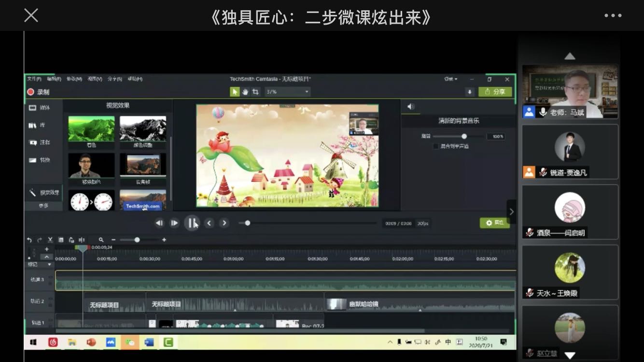The width and height of the screenshot is (644, 362).
Task: Expand side panel with right chevron
Action: [x=511, y=211]
